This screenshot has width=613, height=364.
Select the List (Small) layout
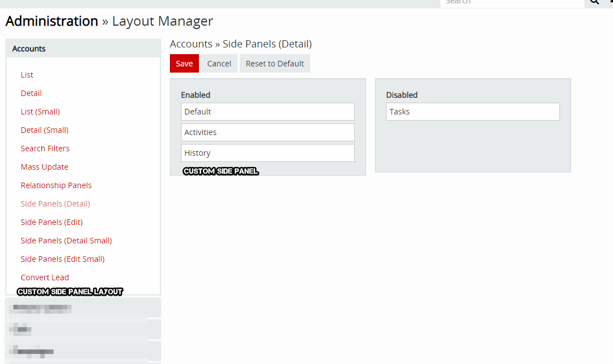40,112
